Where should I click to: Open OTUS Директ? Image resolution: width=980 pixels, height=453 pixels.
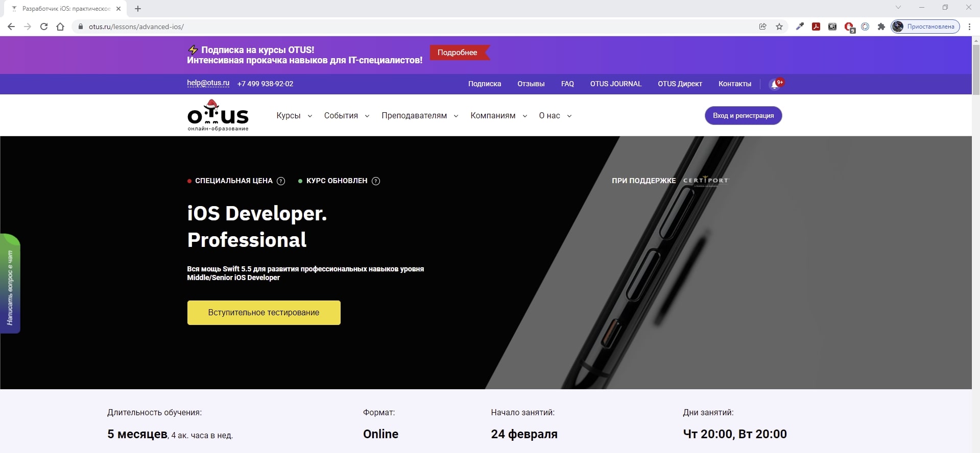pyautogui.click(x=680, y=84)
